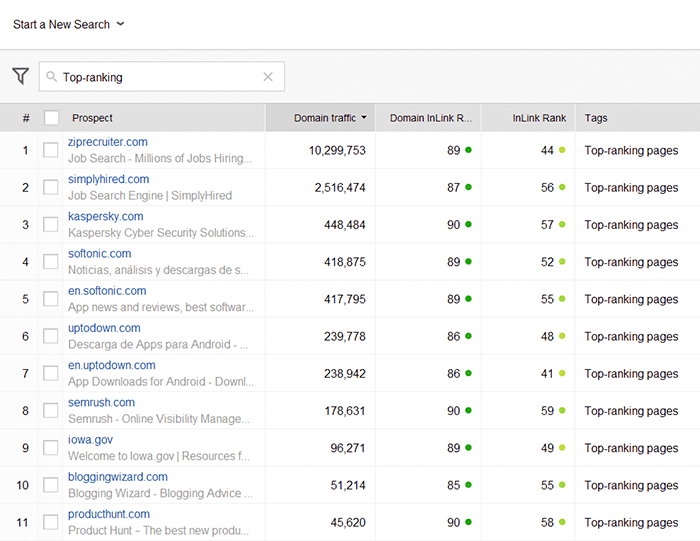Viewport: 700px width, 541px height.
Task: Open the en.uptodown.com link
Action: coord(112,365)
